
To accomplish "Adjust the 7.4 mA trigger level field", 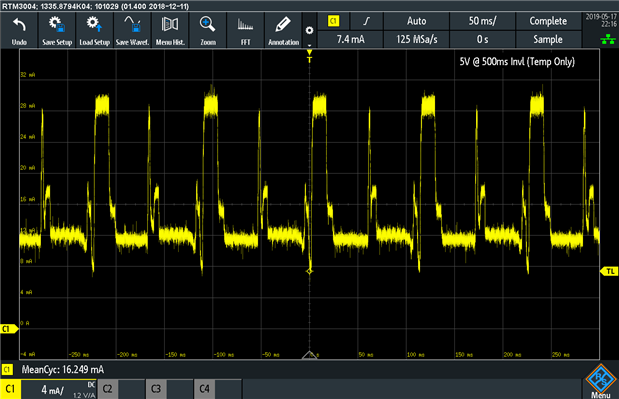I will pos(350,39).
